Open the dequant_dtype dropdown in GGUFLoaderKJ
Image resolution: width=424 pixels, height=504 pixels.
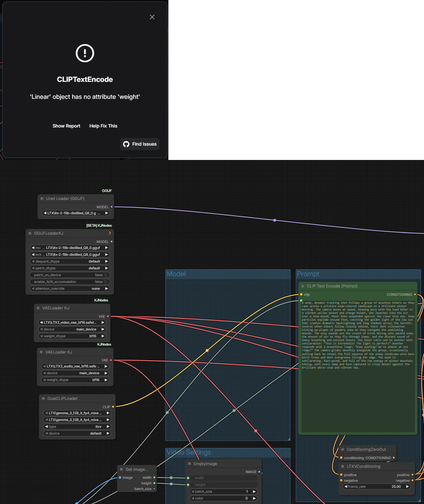[69, 261]
